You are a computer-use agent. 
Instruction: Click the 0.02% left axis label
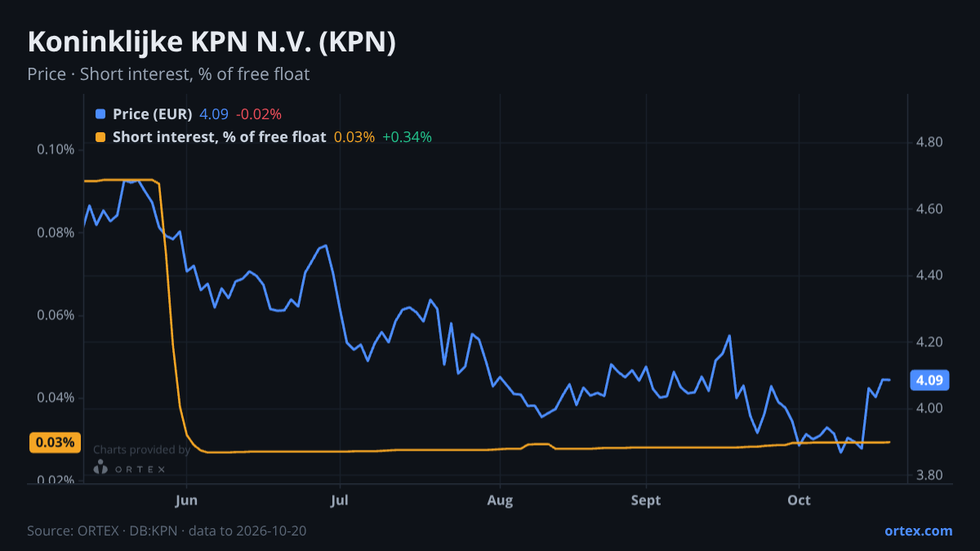click(x=56, y=480)
